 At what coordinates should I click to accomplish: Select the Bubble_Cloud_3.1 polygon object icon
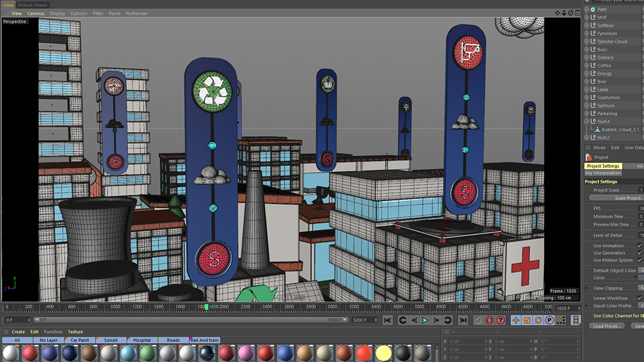click(x=598, y=129)
